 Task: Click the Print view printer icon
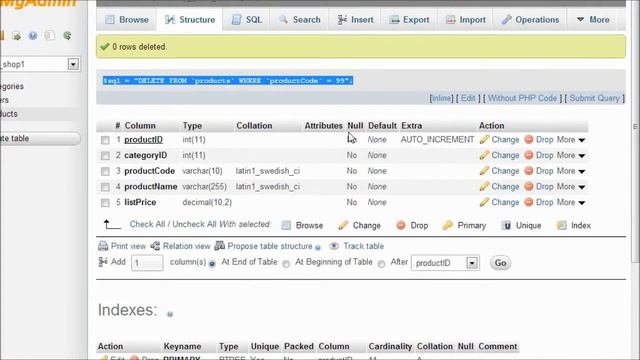click(x=103, y=246)
